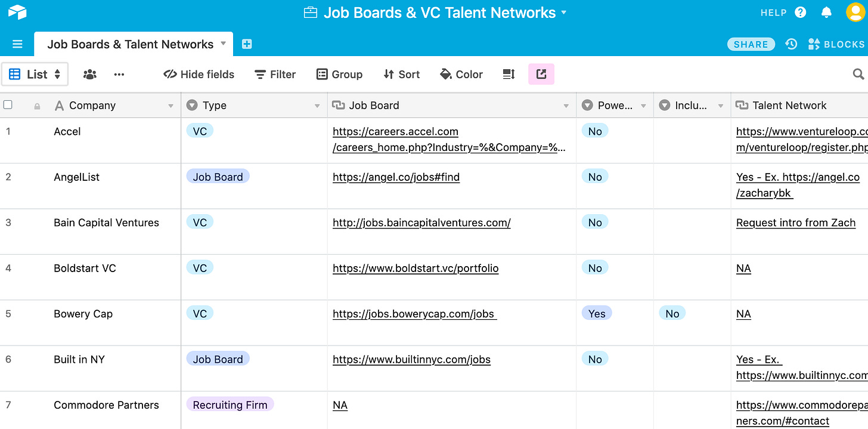
Task: Click the No tag in AngelList row
Action: click(x=595, y=177)
